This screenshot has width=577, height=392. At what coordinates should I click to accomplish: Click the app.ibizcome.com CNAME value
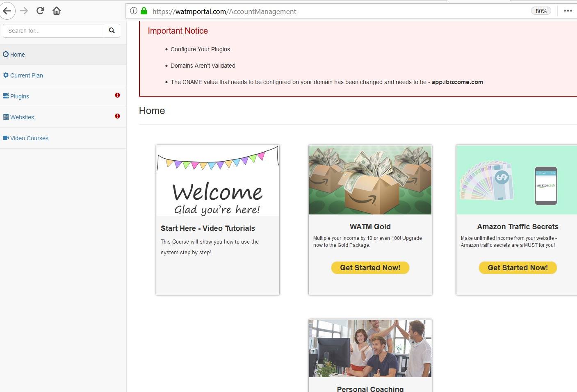coord(457,82)
